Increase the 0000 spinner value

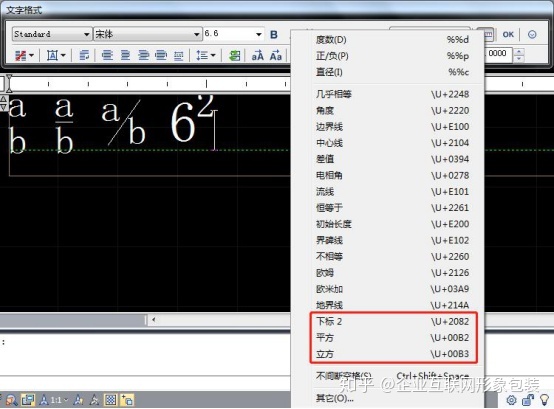(x=519, y=52)
